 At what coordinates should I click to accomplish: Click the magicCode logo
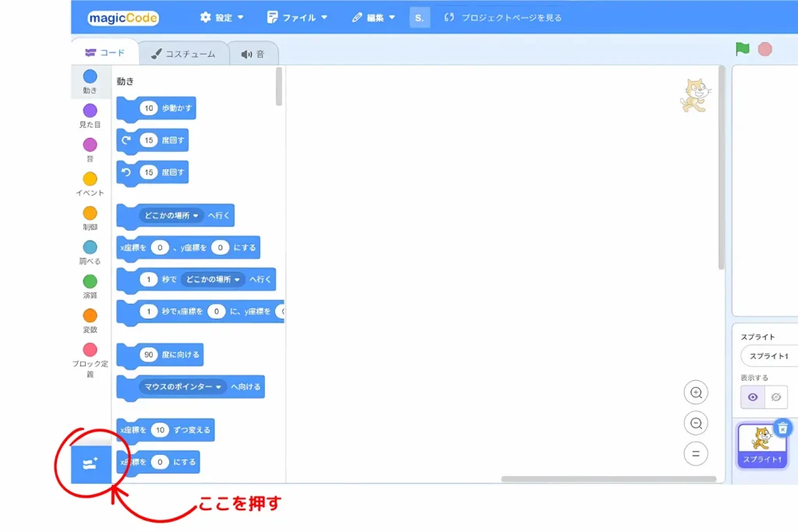click(x=122, y=18)
